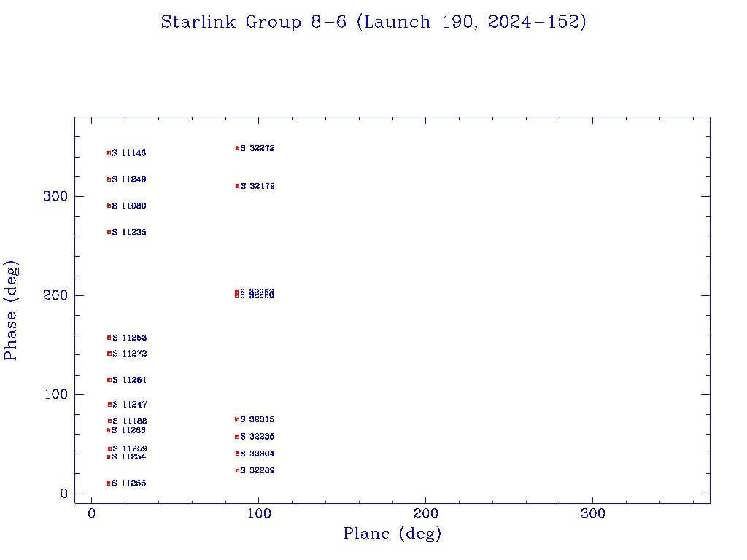Select the 'Plane (deg)' x-axis label
The height and width of the screenshot is (560, 747).
(x=392, y=533)
